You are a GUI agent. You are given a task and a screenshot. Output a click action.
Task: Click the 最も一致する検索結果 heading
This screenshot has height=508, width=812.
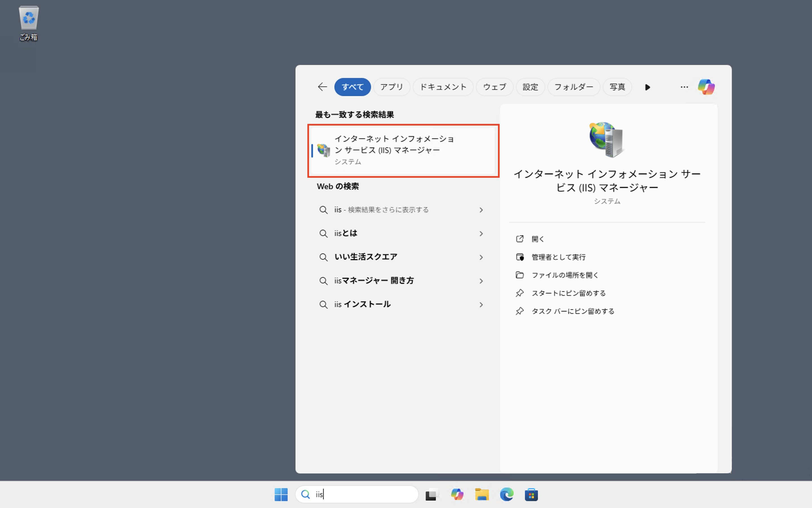point(354,115)
